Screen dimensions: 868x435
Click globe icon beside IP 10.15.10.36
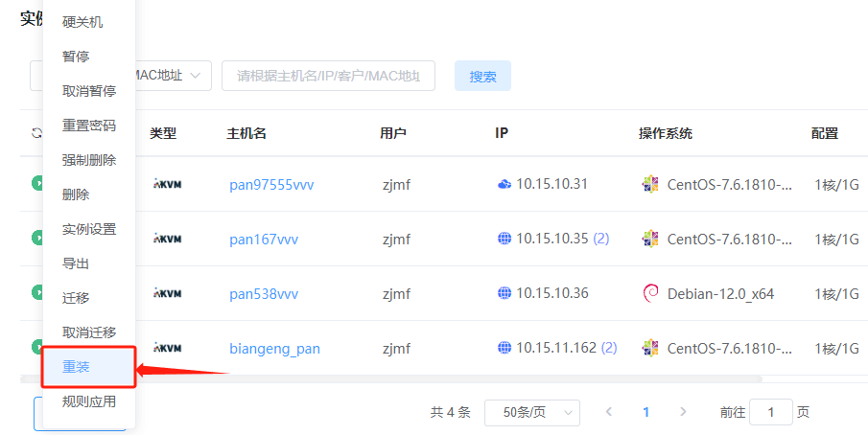pos(504,293)
